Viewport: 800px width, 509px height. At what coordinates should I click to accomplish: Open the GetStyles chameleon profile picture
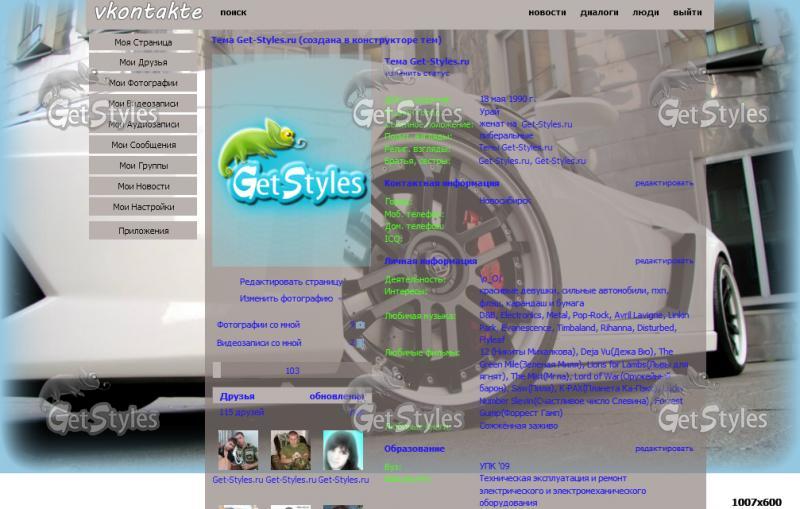[290, 160]
